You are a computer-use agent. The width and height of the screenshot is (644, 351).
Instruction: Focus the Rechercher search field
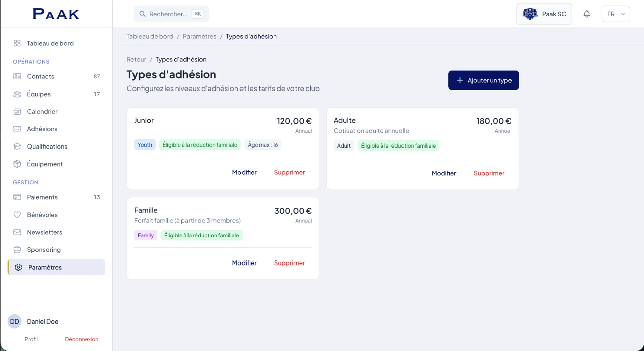pos(171,14)
